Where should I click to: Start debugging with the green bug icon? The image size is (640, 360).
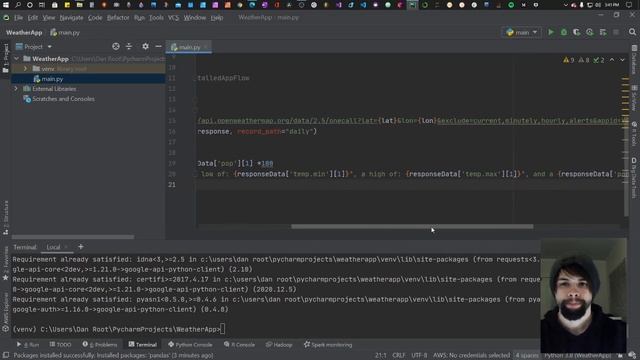click(x=564, y=32)
